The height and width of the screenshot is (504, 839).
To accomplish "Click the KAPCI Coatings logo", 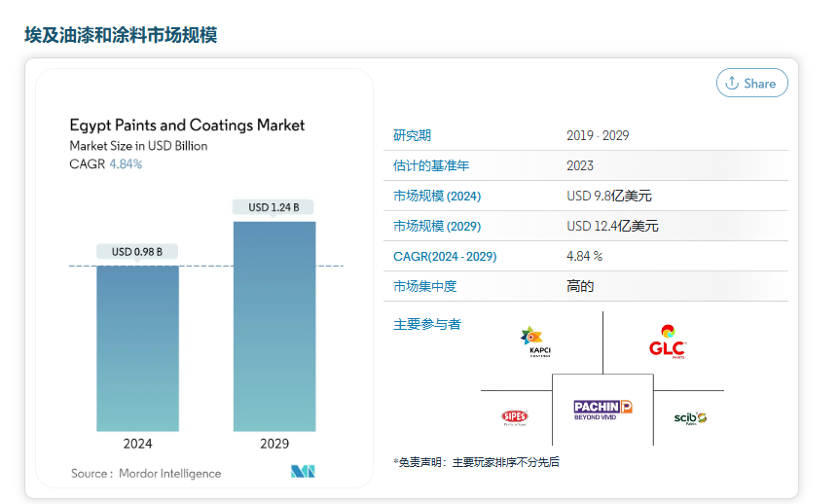I will click(x=536, y=342).
